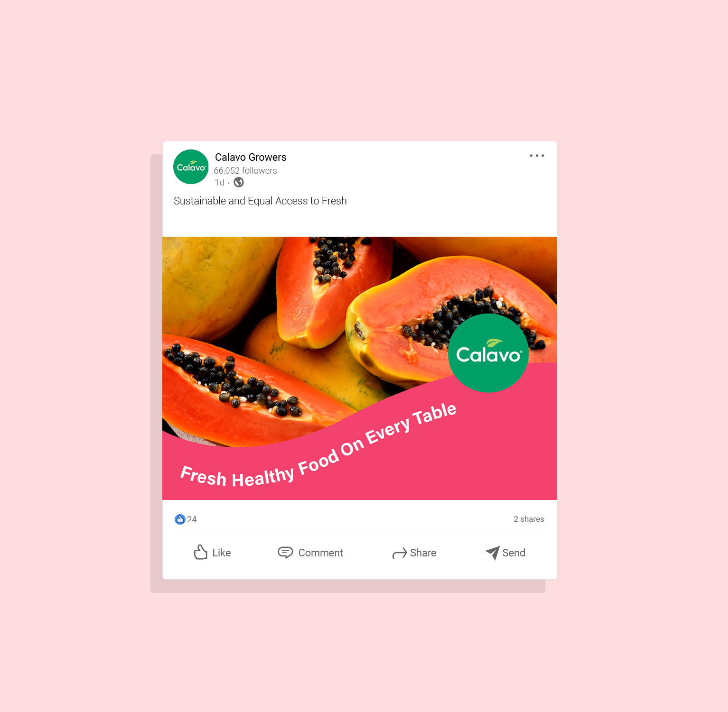Click the green Calavo logo on image
728x712 pixels.
click(x=488, y=353)
